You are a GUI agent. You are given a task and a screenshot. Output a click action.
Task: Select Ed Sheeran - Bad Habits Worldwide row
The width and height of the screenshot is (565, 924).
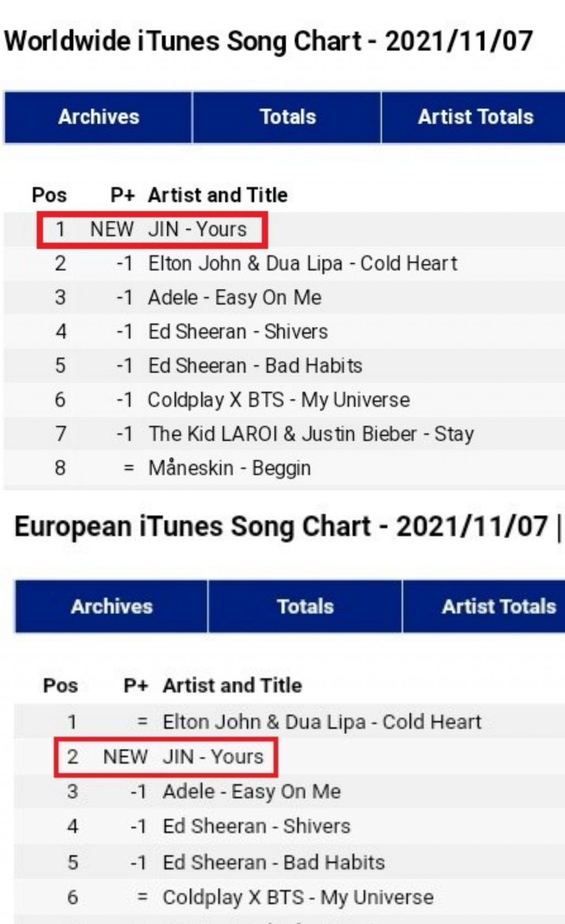click(284, 366)
